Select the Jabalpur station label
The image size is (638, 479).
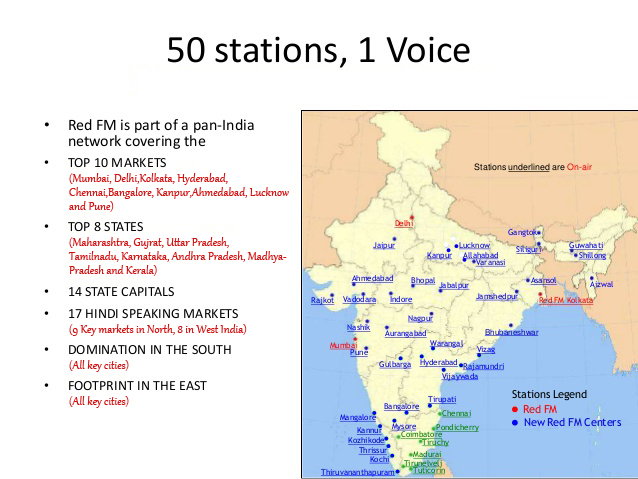[454, 285]
